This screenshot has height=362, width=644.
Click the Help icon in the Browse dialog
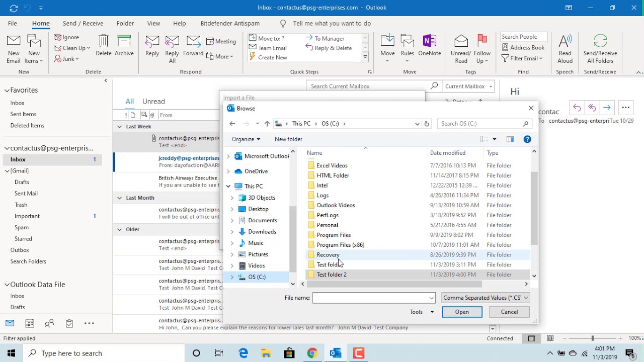(527, 139)
